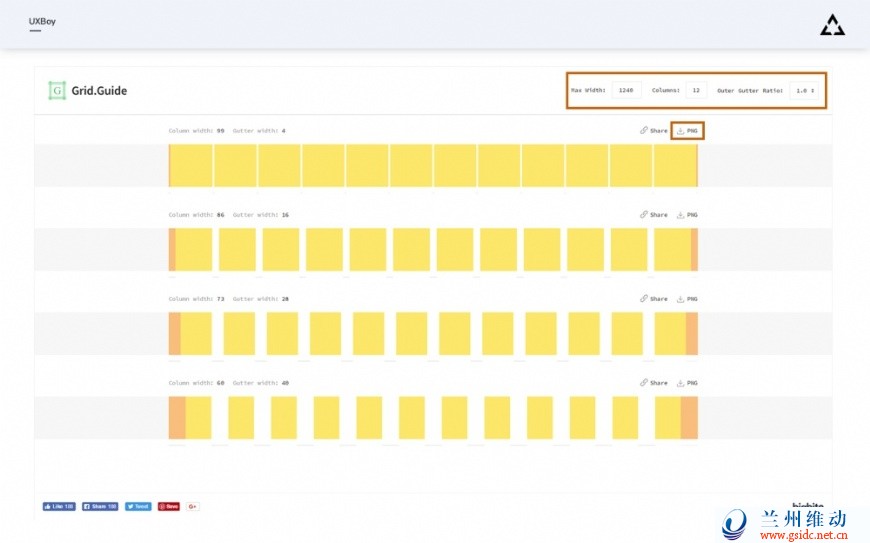The image size is (870, 543).
Task: Share the gutter width 28 grid
Action: tap(654, 299)
